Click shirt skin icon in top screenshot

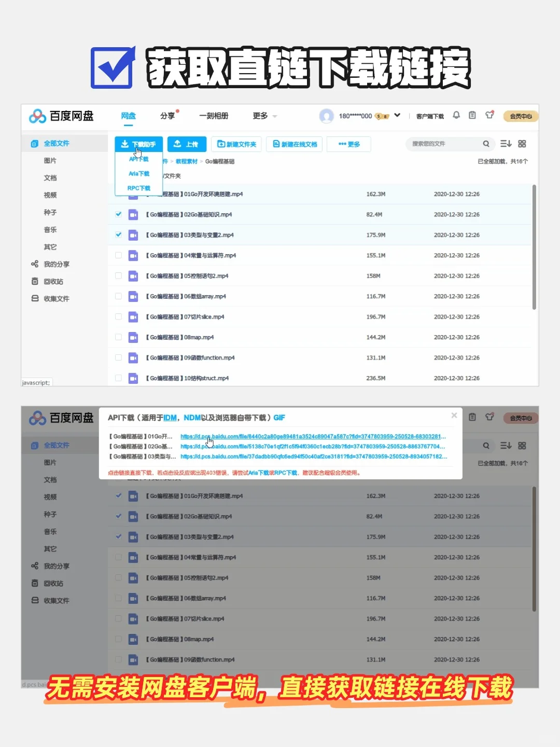(x=489, y=115)
